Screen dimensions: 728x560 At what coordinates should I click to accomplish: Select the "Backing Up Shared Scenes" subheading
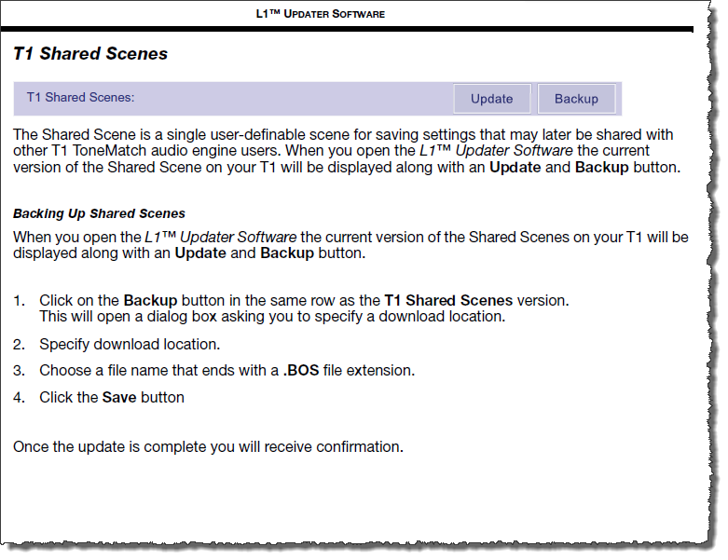tap(99, 213)
